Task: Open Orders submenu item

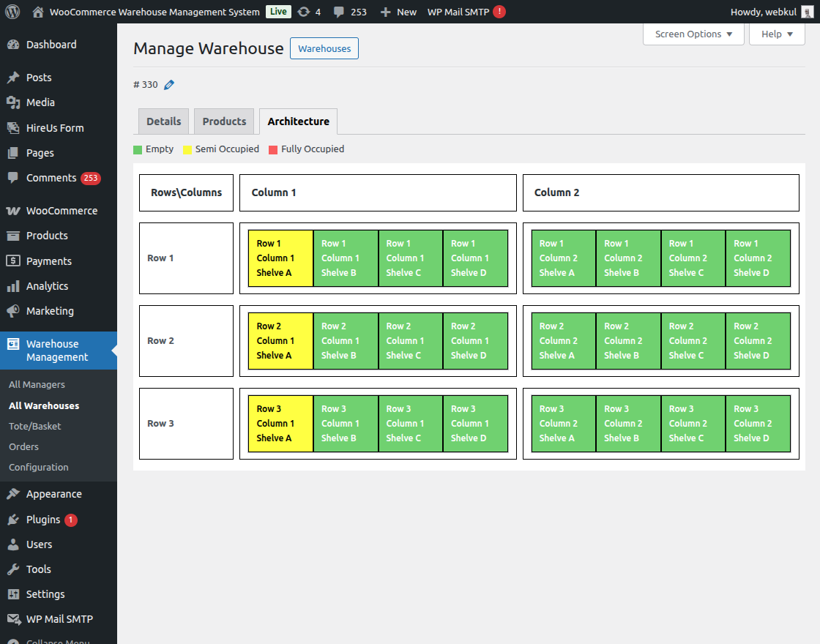Action: point(23,447)
